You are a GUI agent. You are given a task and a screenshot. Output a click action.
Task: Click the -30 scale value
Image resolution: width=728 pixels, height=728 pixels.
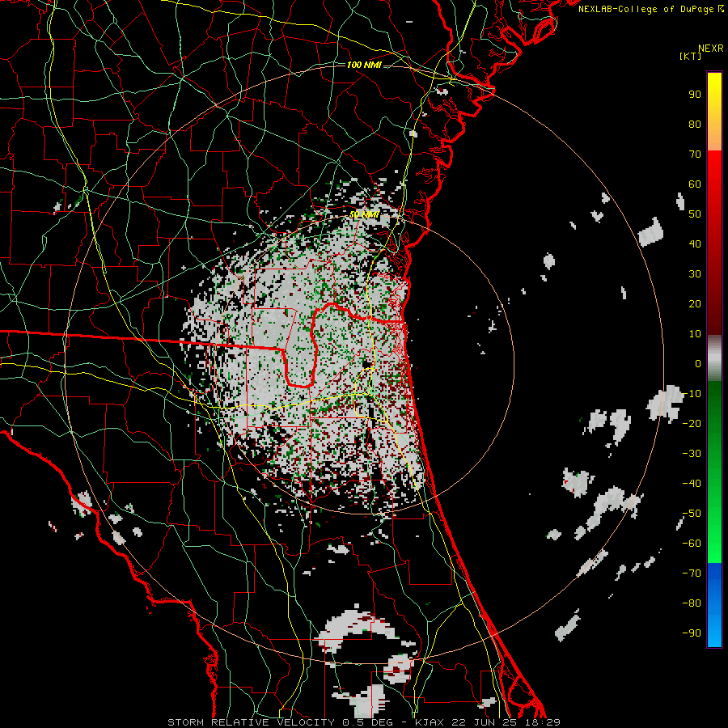(x=692, y=454)
